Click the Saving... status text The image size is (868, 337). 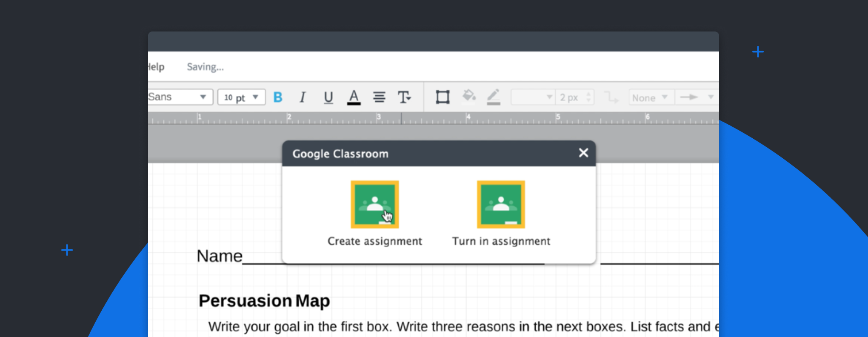point(205,67)
